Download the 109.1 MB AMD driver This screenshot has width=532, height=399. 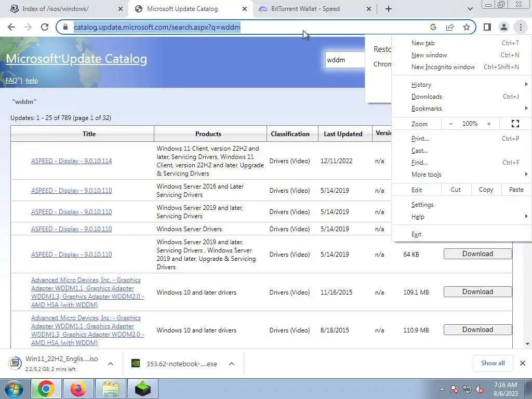pos(477,292)
